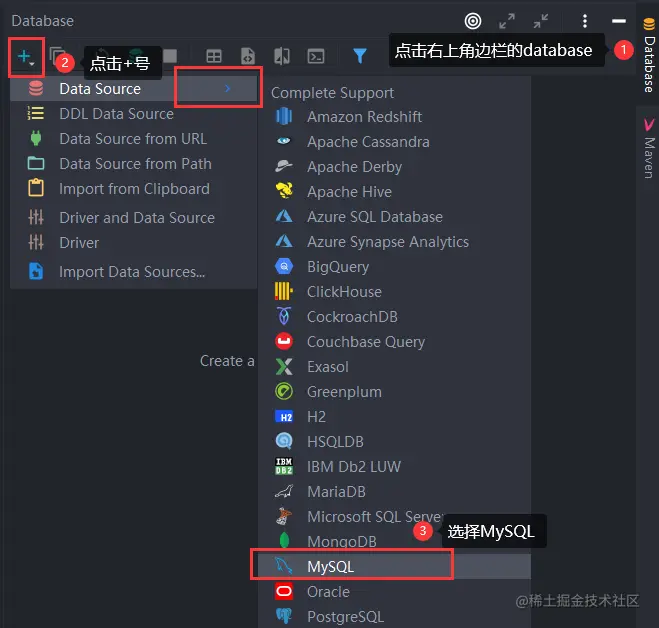Click the red Oracle logo icon

coord(284,591)
